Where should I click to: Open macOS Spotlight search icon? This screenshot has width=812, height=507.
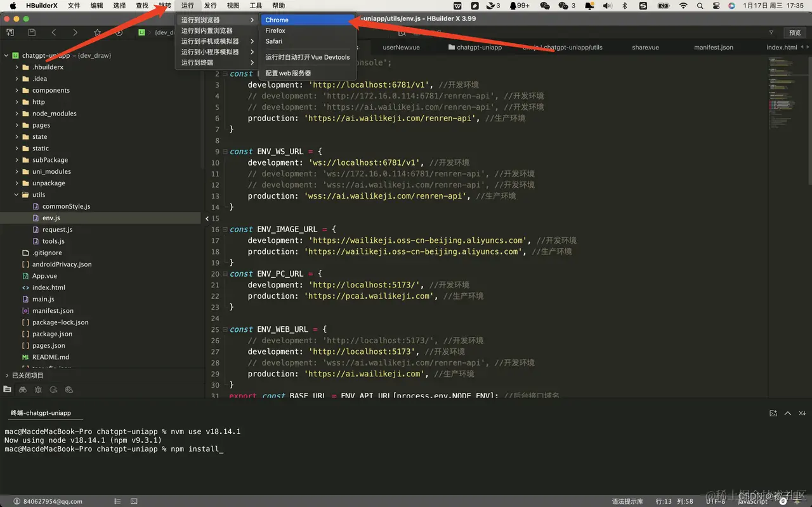click(x=700, y=6)
